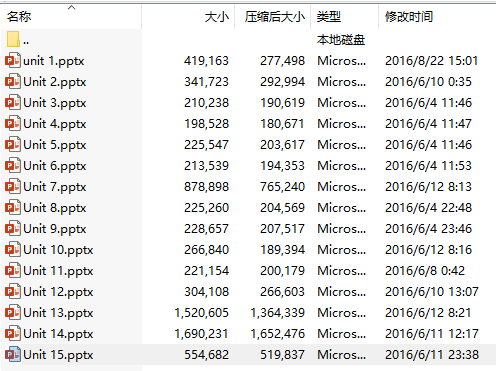Click the Unit 10.pptx PowerPoint icon
The image size is (496, 371).
click(x=13, y=250)
